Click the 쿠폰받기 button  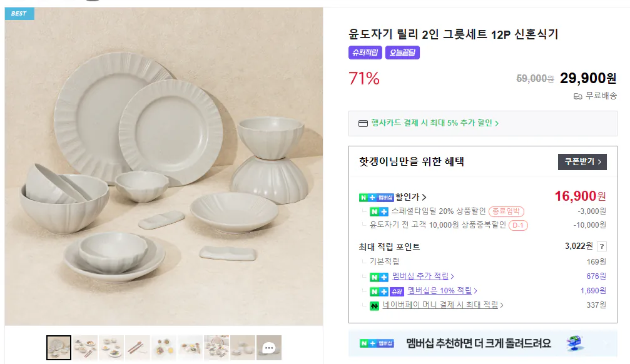click(x=582, y=161)
